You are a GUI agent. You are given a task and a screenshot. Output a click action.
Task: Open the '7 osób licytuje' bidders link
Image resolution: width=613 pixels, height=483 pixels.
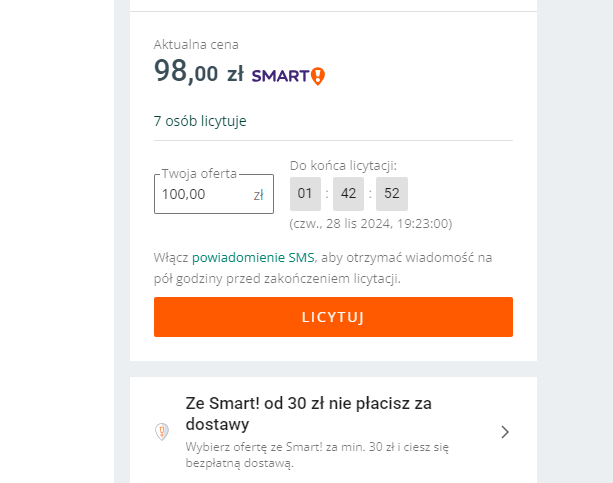point(200,121)
